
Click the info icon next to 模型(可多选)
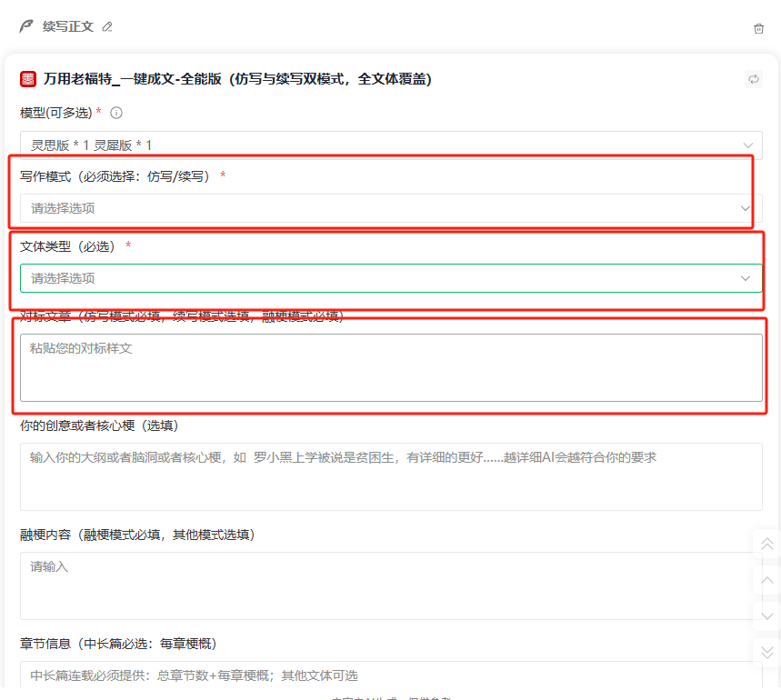tap(116, 113)
